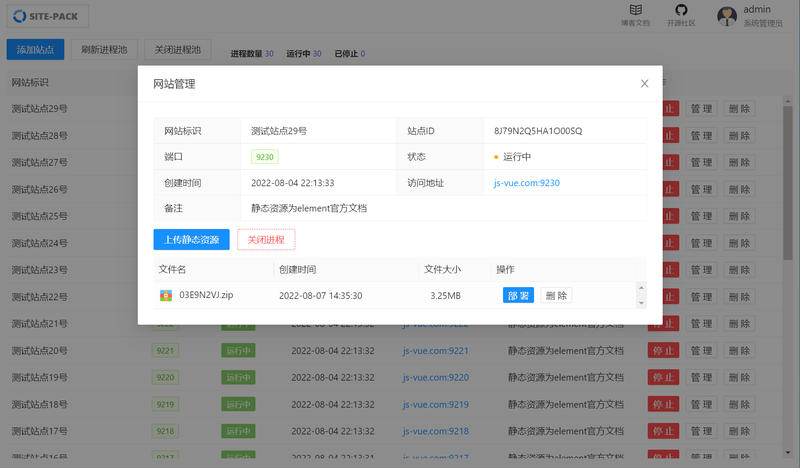Click the file list scroll down arrow
800x468 pixels.
(641, 303)
